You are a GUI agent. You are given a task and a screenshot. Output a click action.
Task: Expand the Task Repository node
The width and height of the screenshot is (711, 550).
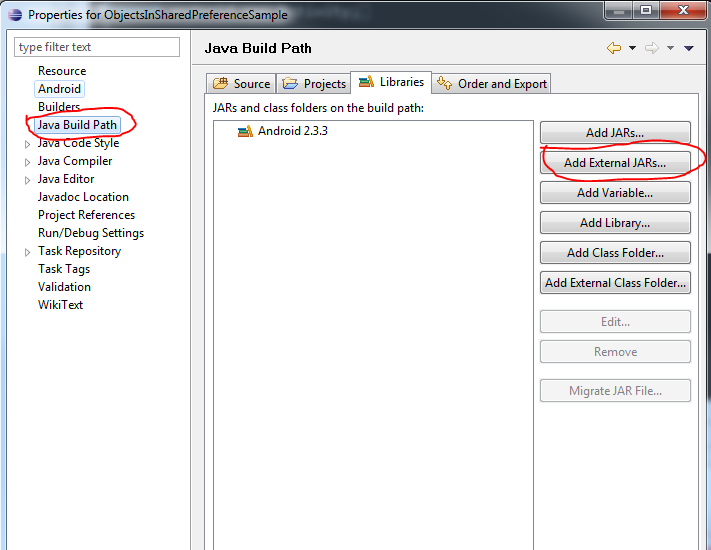coord(27,252)
